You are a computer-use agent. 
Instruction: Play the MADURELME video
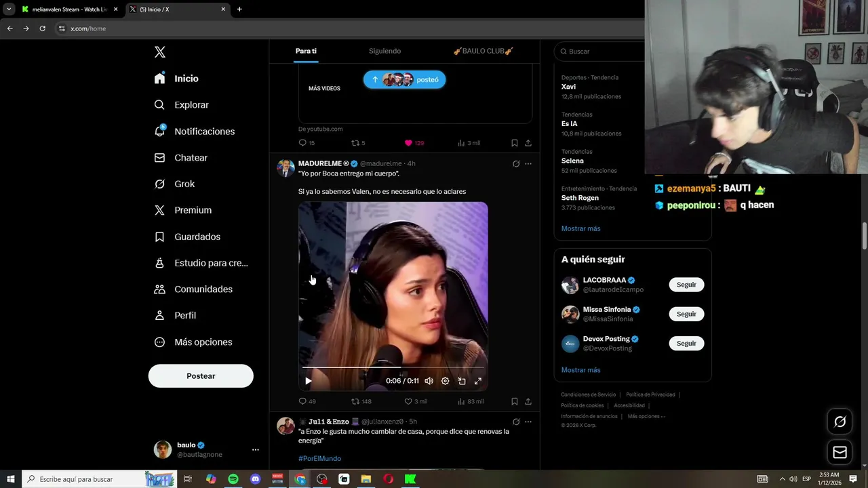click(x=309, y=381)
